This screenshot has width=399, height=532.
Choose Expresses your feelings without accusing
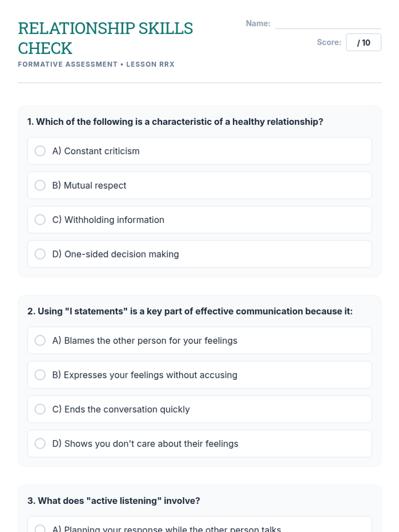click(x=40, y=375)
